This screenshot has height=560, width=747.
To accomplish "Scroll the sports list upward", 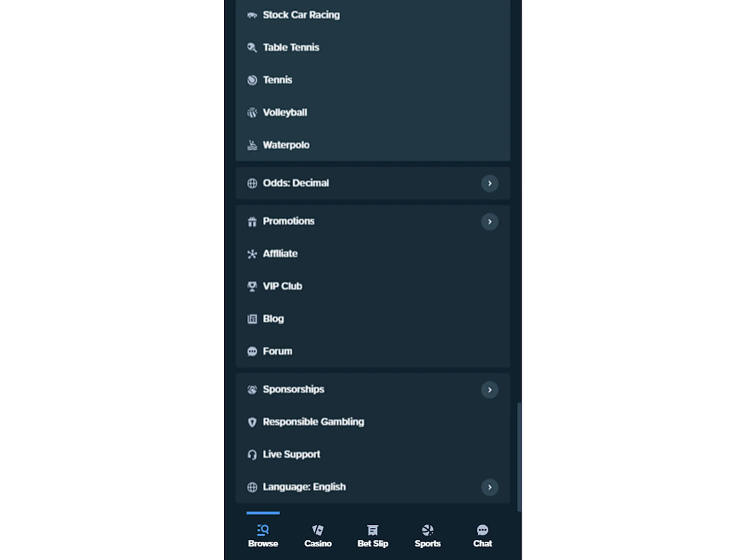I will click(x=373, y=79).
